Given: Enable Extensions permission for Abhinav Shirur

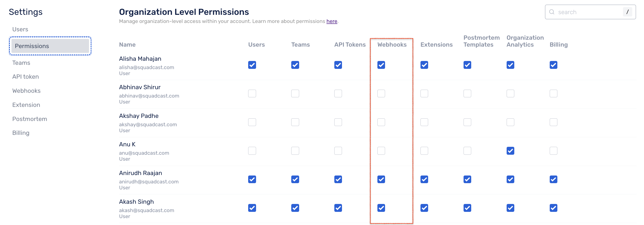Looking at the screenshot, I should coord(424,93).
